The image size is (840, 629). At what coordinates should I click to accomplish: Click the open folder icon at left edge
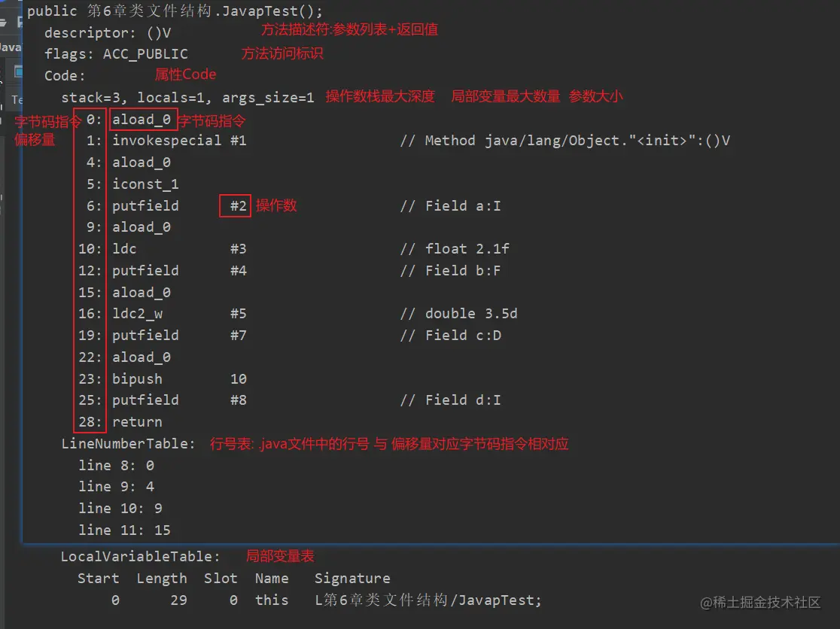coord(3,22)
